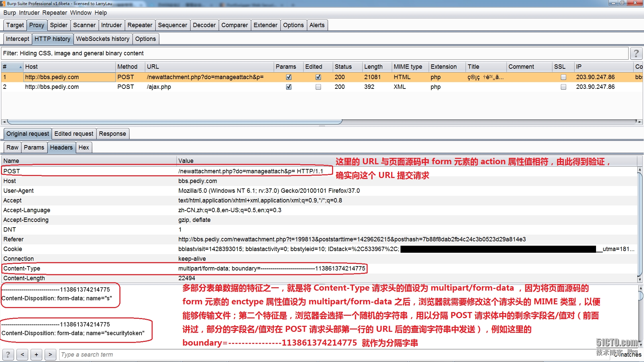644x362 pixels.
Task: Sort history by the URL column
Action: [209, 67]
